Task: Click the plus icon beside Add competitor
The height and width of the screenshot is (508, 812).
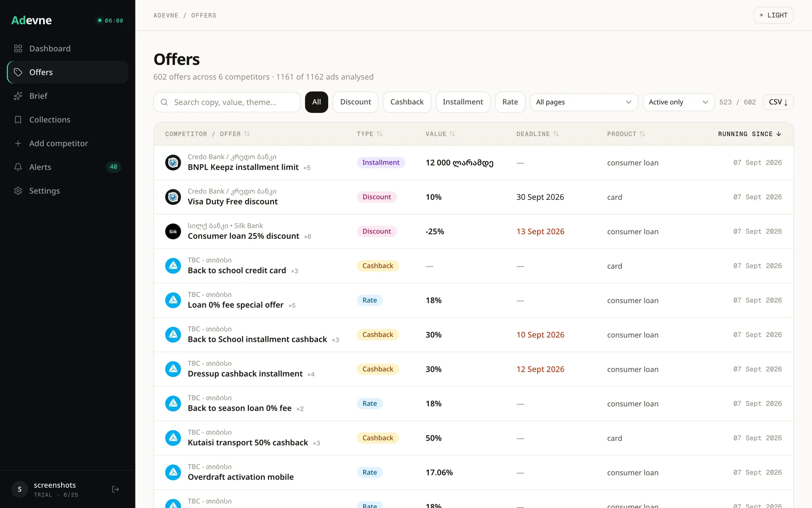Action: pyautogui.click(x=18, y=144)
